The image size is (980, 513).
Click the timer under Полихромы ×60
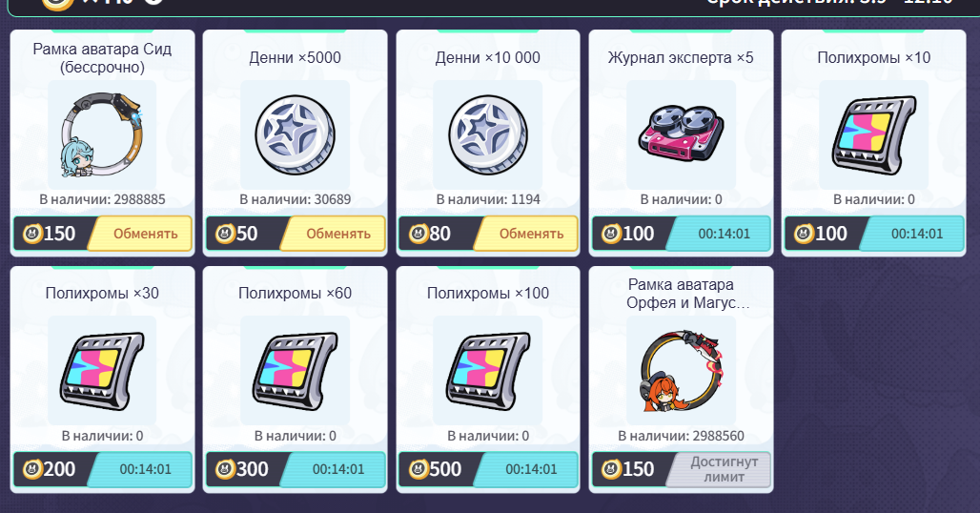tap(338, 469)
